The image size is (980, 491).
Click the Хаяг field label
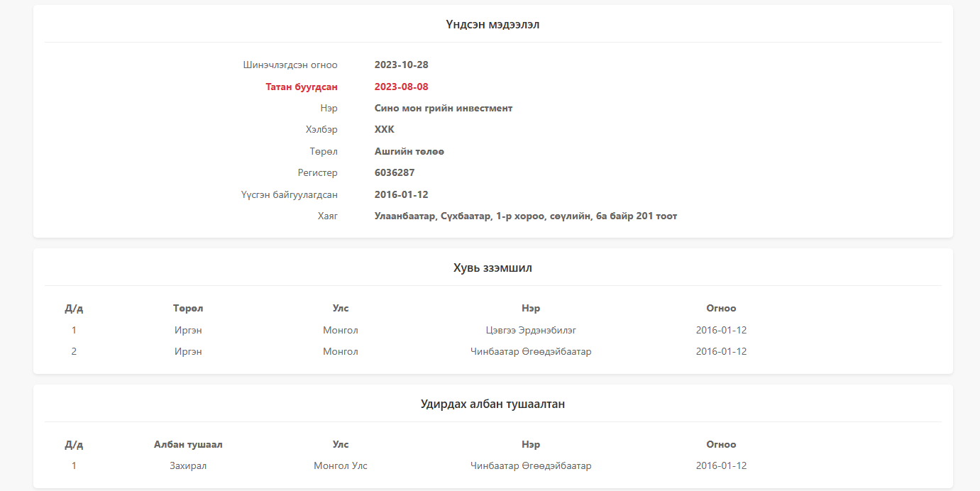[327, 216]
